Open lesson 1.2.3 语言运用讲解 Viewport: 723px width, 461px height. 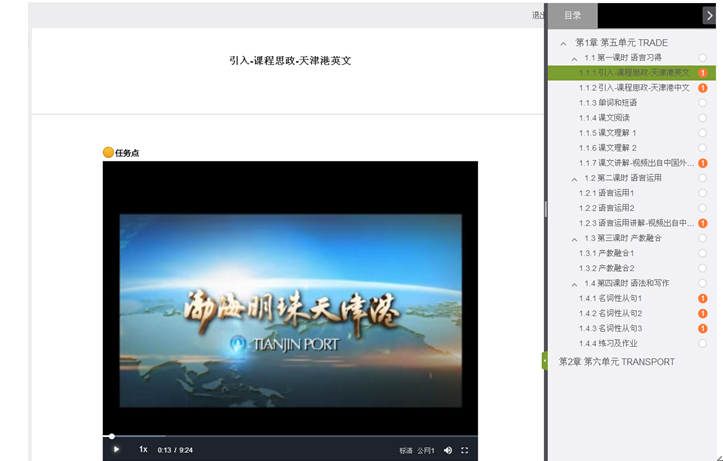pyautogui.click(x=636, y=223)
